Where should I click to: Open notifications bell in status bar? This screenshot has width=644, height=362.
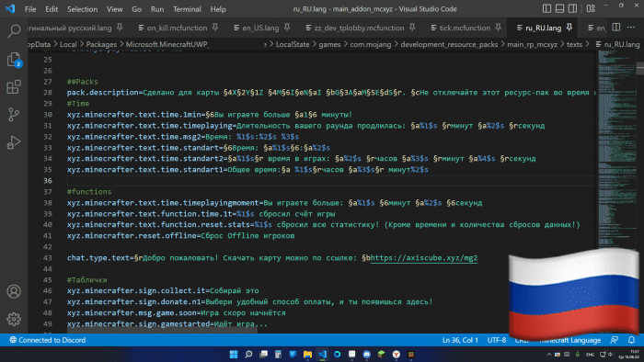click(x=631, y=340)
